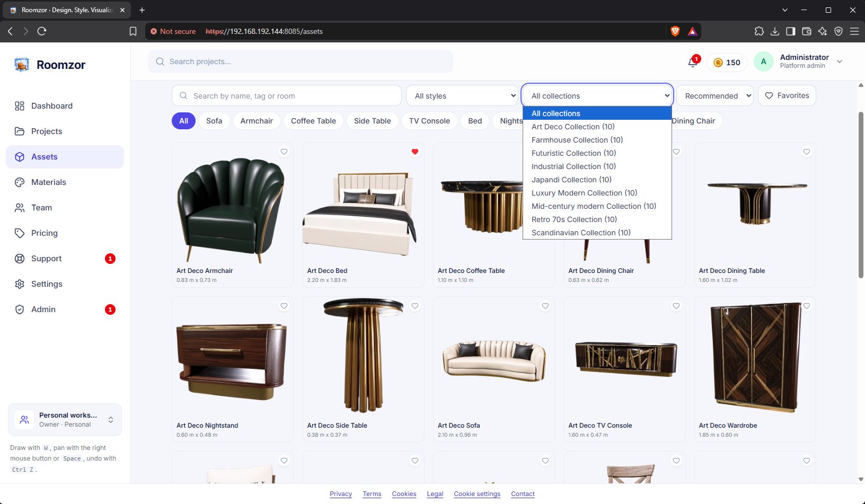Filter assets by Sofa chip
This screenshot has width=865, height=504.
coord(214,121)
